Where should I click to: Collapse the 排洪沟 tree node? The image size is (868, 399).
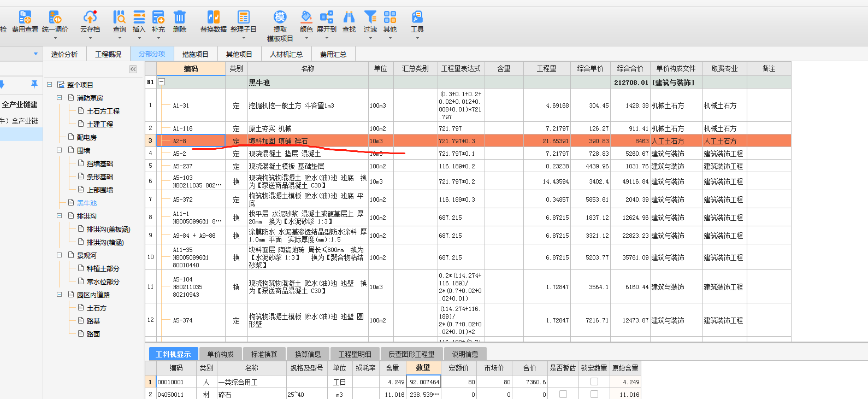(60, 216)
